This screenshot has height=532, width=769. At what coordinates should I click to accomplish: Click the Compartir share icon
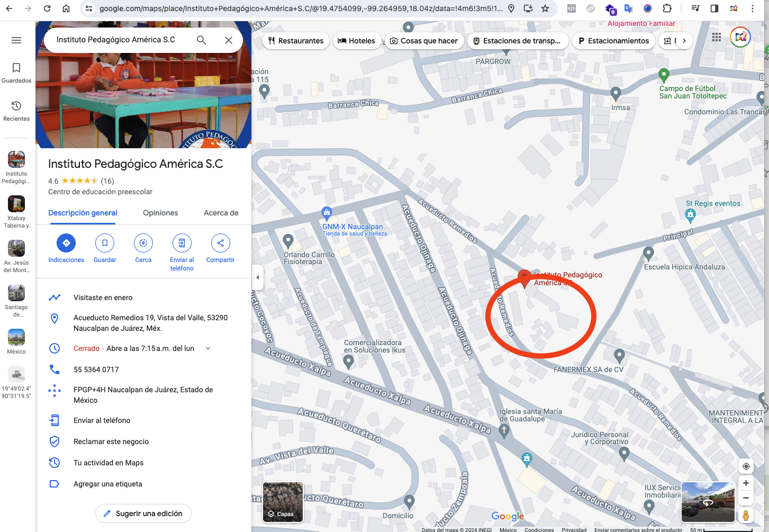221,243
